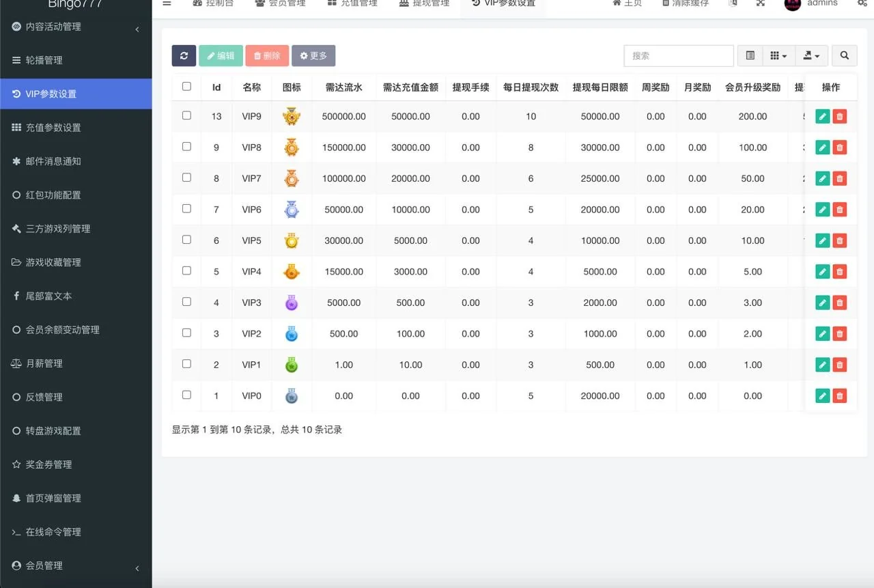874x588 pixels.
Task: Tick the checkbox for VIP7 row
Action: click(186, 178)
